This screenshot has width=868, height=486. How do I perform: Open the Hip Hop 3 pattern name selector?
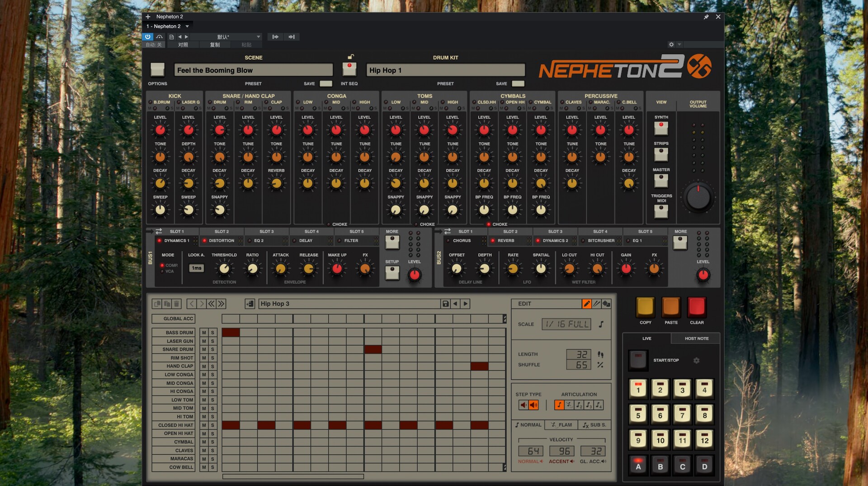(349, 304)
